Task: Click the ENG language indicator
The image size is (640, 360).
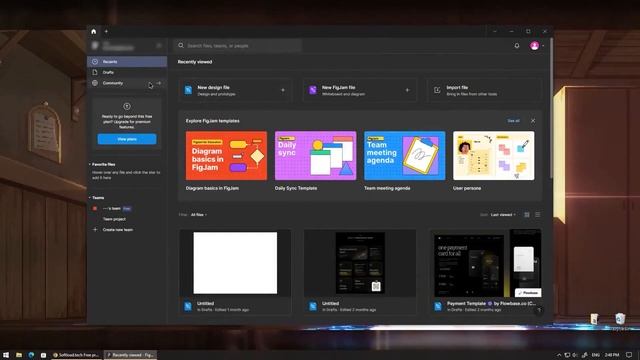Action: pyautogui.click(x=596, y=355)
